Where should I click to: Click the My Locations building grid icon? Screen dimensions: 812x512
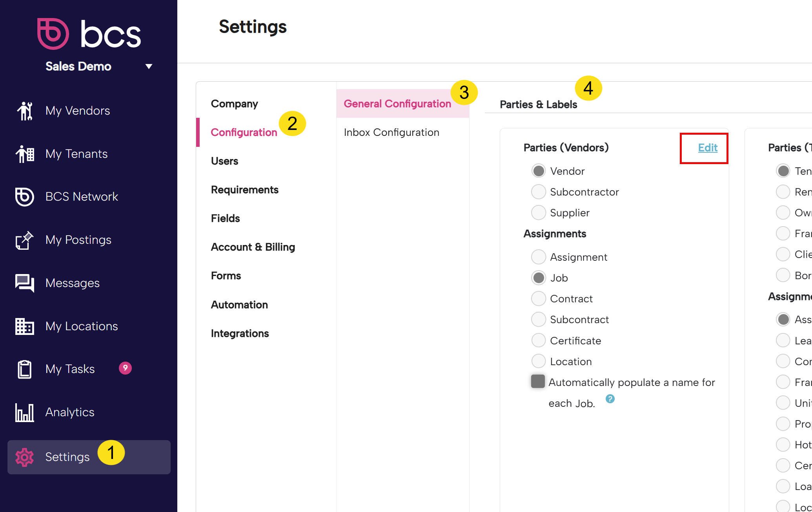25,326
